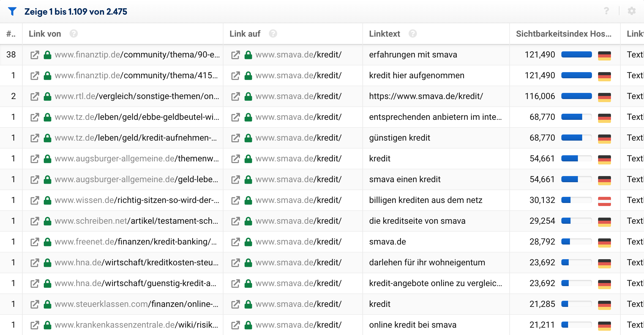Open krankenkassenzentrale.de wiki link
644x335 pixels.
coord(136,325)
